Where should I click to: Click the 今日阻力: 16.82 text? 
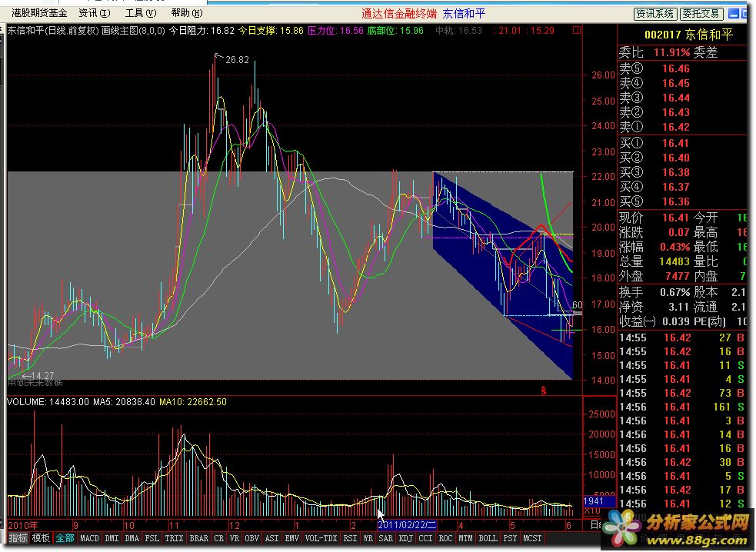(x=201, y=31)
